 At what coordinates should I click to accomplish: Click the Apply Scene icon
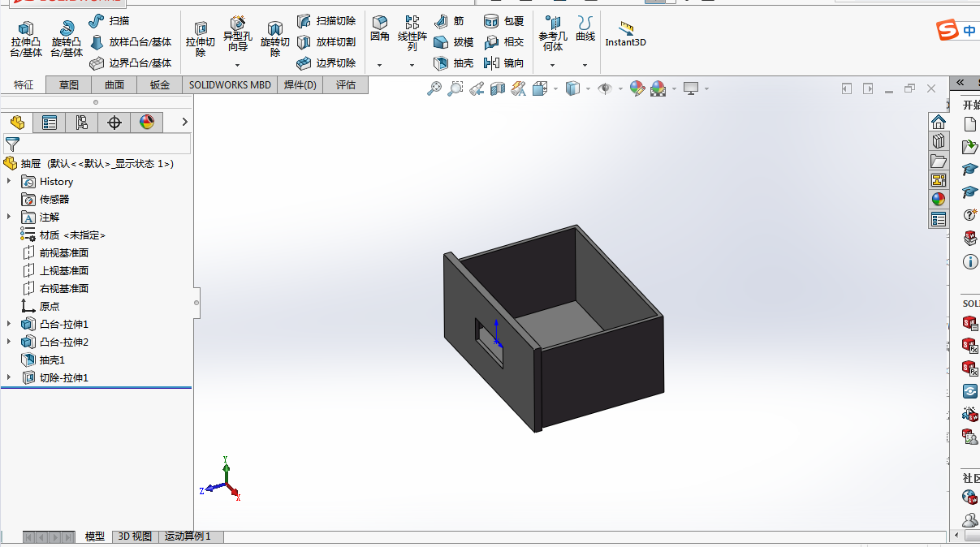click(x=658, y=88)
